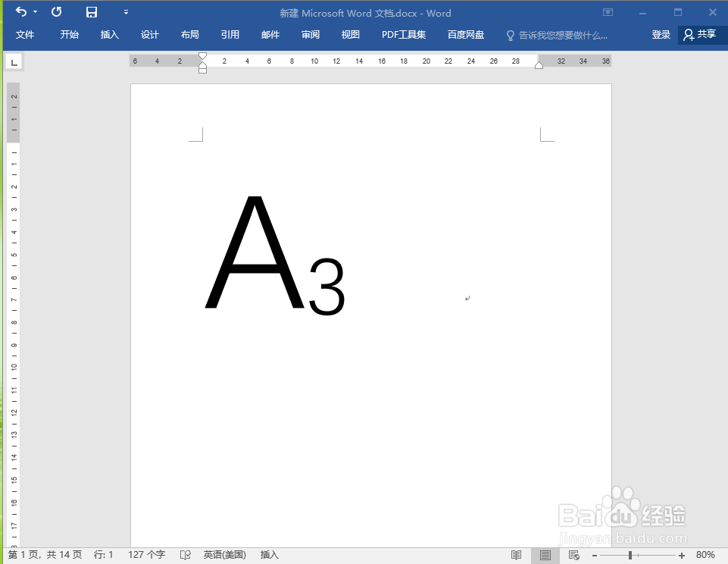Select the 引用 tab
Screen dimensions: 728x564
(x=230, y=35)
